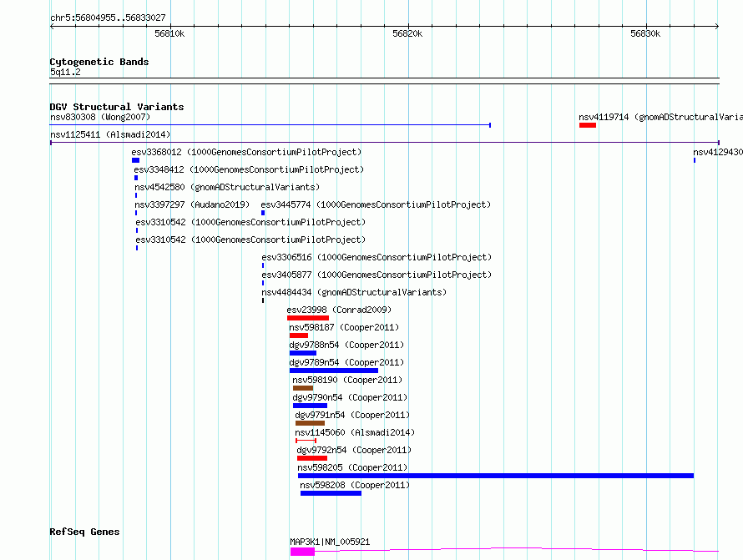Image resolution: width=743 pixels, height=560 pixels.
Task: Click the nsv1145060 (Alsmadi2014) red bracket glyph
Action: pyautogui.click(x=306, y=441)
